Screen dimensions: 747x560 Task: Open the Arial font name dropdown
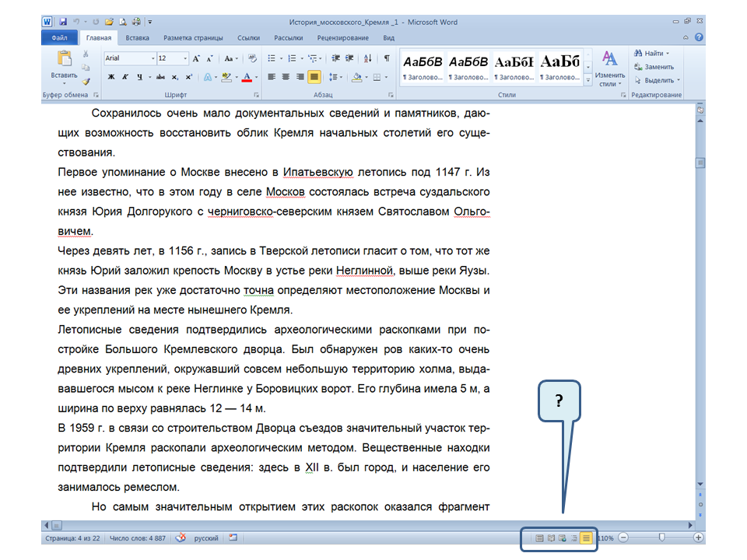tap(153, 58)
